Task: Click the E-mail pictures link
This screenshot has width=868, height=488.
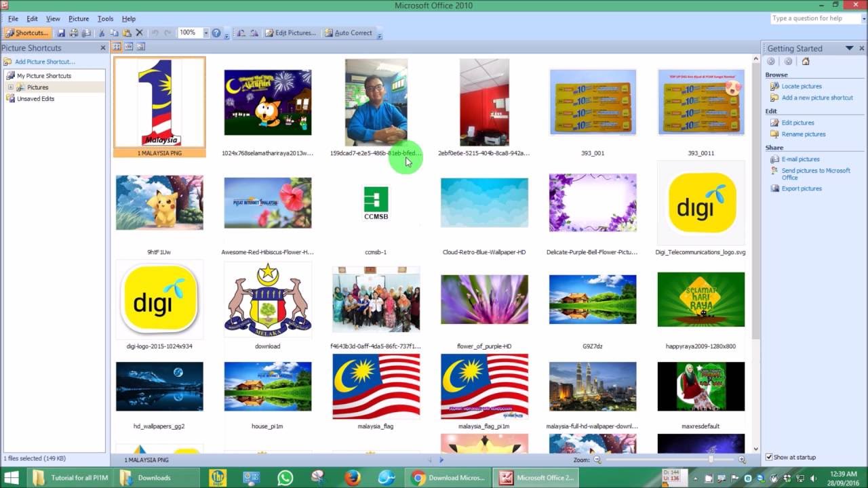Action: pos(800,159)
